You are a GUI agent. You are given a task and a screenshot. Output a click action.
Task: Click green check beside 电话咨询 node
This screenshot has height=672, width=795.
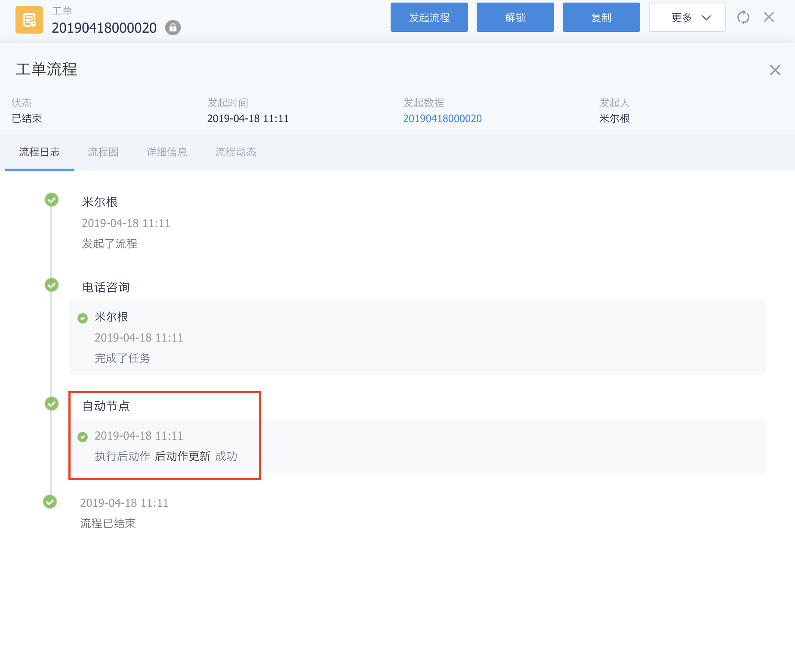[x=52, y=285]
